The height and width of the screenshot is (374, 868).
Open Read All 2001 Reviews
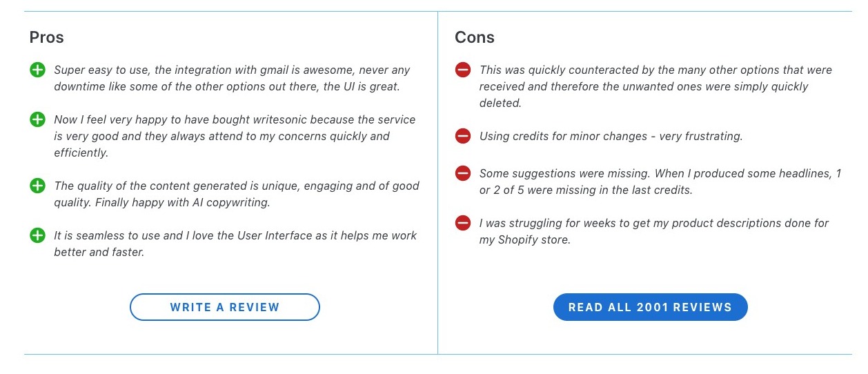click(x=650, y=307)
